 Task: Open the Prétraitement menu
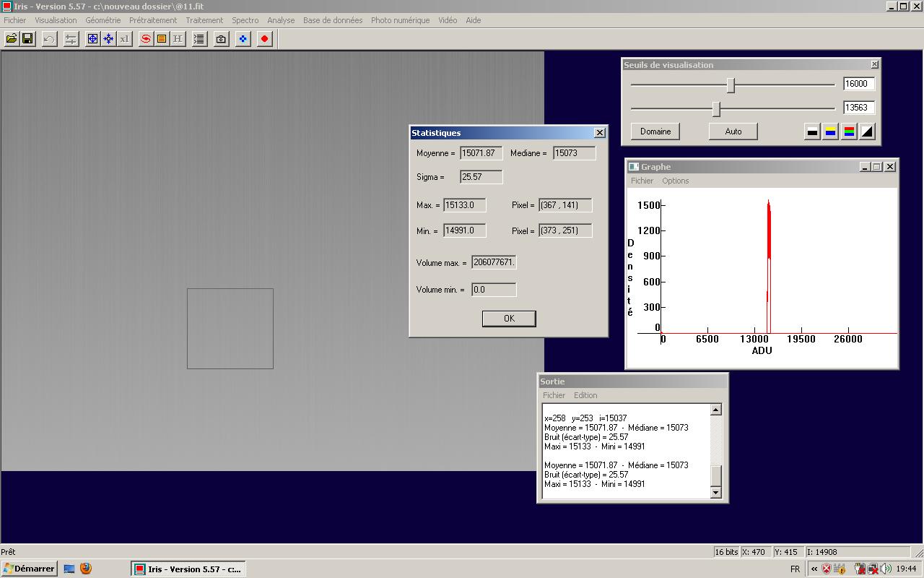tap(152, 20)
